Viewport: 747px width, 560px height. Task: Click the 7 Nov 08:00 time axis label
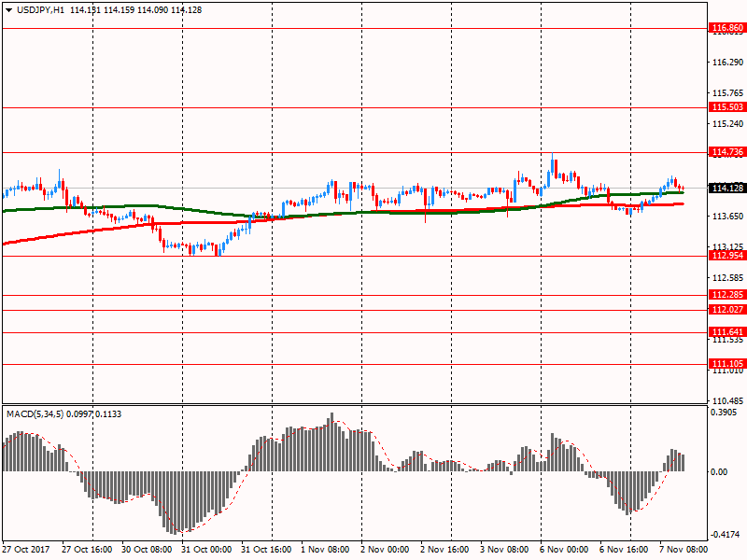coord(684,550)
